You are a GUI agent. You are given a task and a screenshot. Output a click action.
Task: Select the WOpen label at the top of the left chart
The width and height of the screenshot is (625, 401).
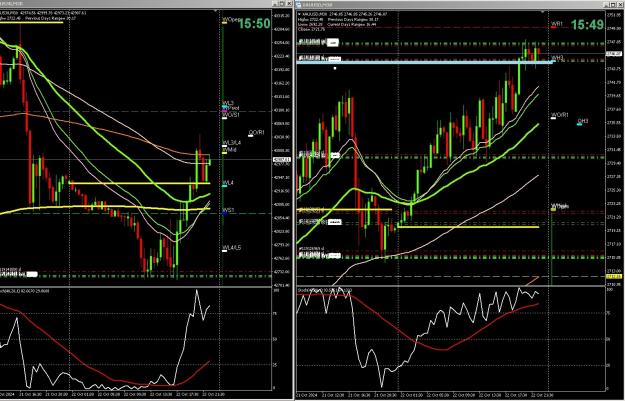click(x=230, y=20)
